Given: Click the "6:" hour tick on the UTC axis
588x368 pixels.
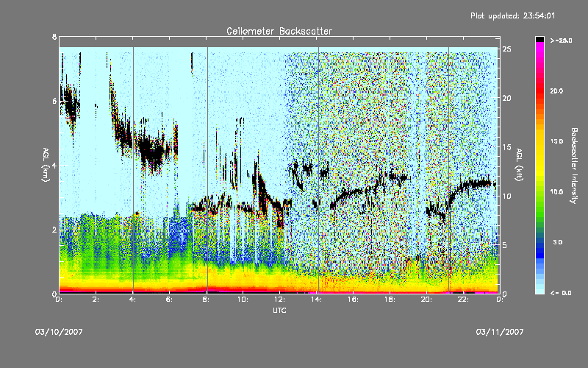Looking at the screenshot, I should click(169, 300).
